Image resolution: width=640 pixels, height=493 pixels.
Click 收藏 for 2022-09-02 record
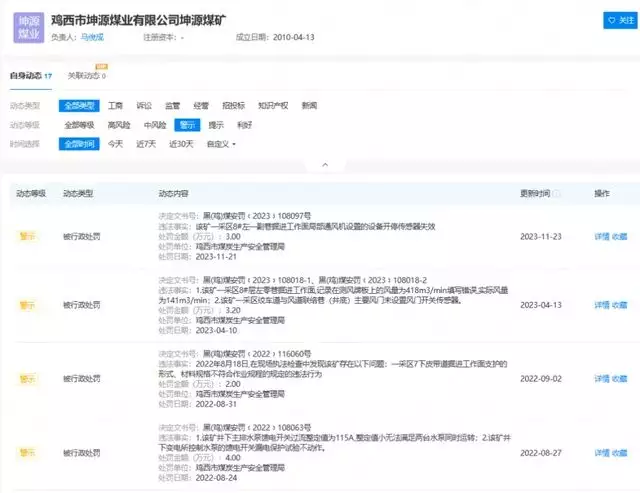point(620,379)
